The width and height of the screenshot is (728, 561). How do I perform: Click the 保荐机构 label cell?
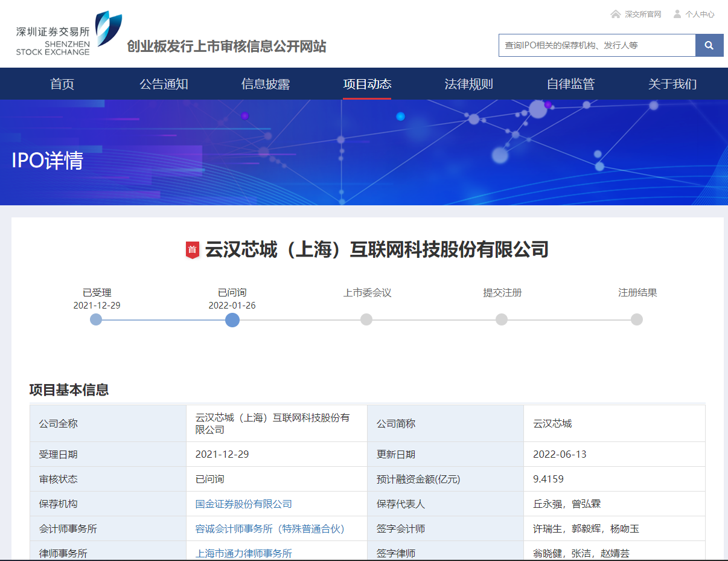tap(108, 504)
